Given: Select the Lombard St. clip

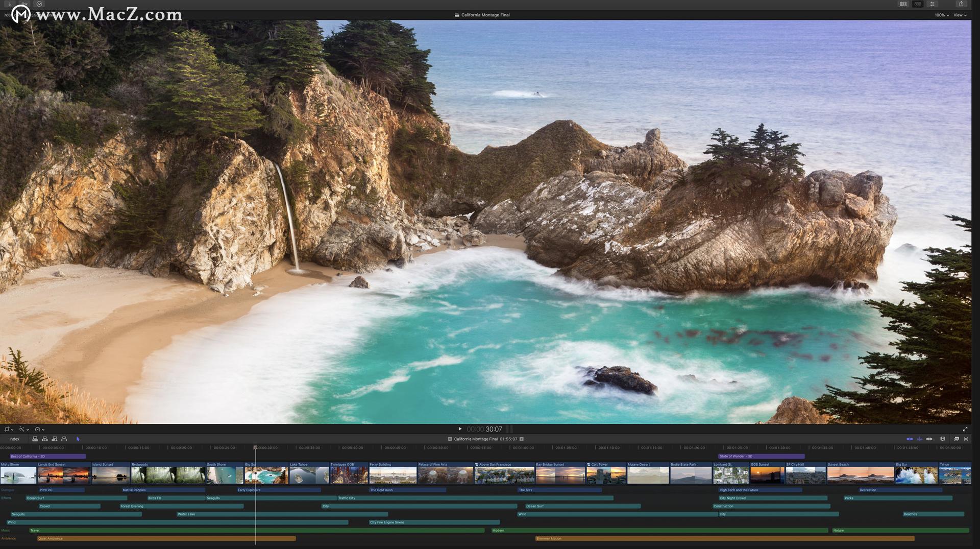Looking at the screenshot, I should point(731,473).
